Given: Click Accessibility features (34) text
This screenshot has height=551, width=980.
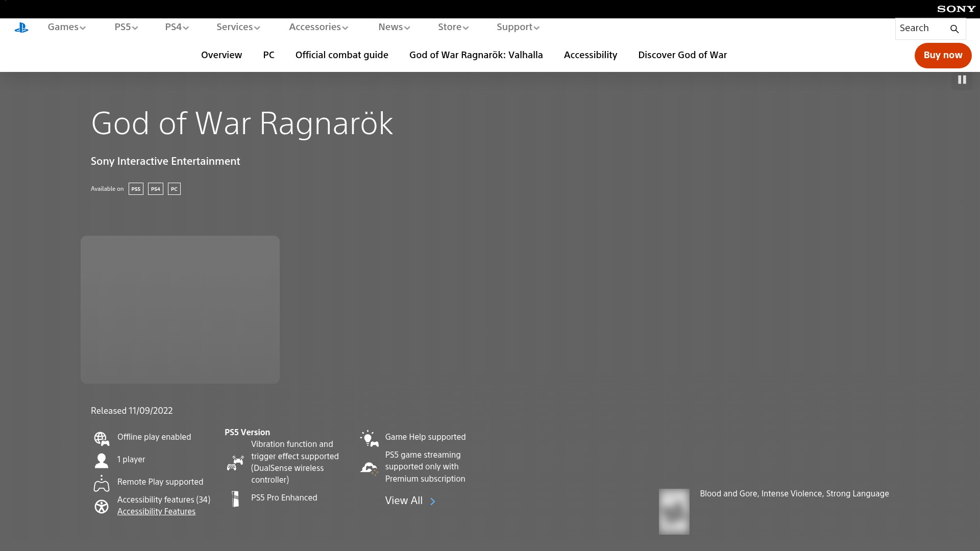Looking at the screenshot, I should coord(164,500).
